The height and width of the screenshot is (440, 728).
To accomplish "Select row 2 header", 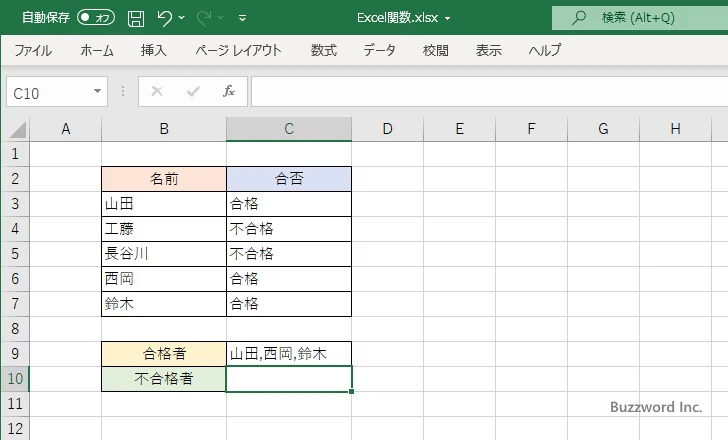I will [15, 179].
